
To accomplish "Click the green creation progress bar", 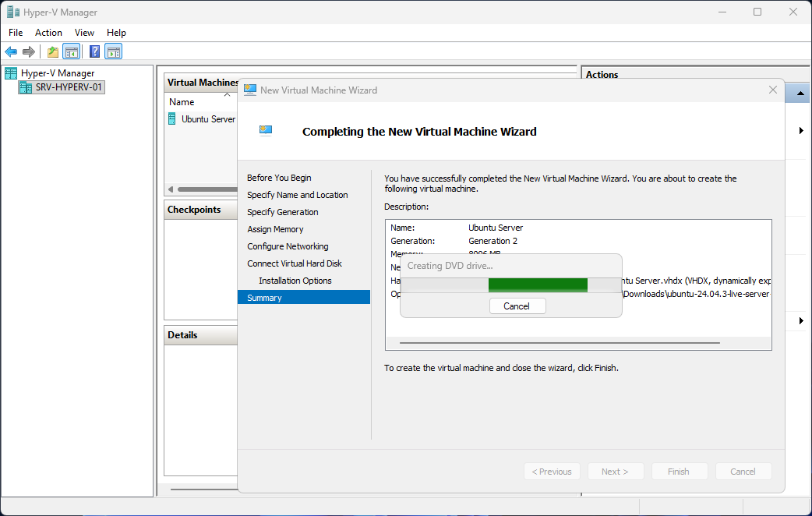I will click(x=538, y=285).
